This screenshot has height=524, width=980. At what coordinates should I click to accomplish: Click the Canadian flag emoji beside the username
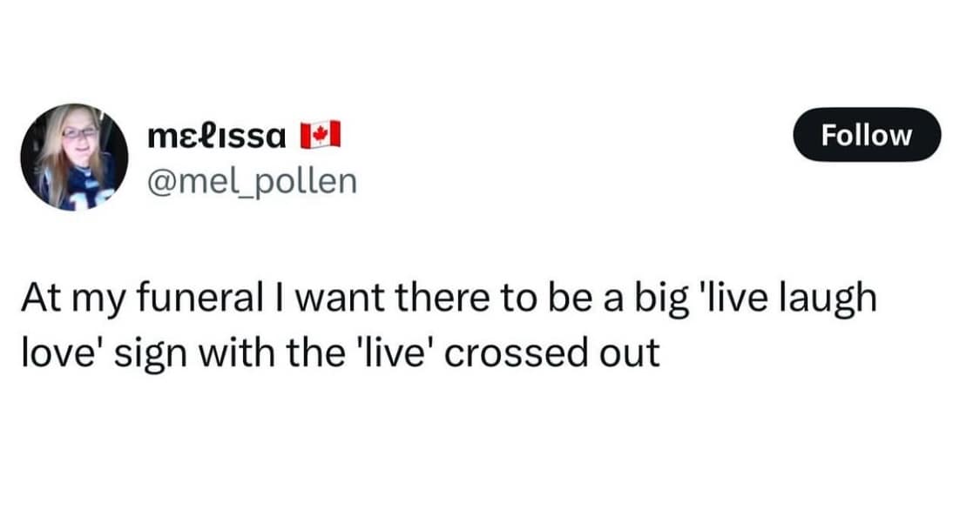tap(322, 135)
